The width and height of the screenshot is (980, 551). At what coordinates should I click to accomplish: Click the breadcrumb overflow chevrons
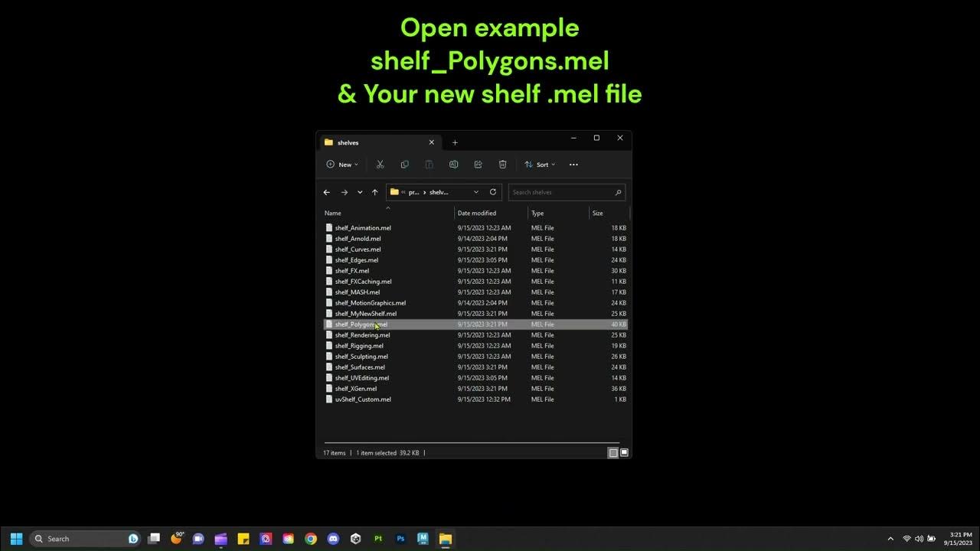pyautogui.click(x=403, y=192)
